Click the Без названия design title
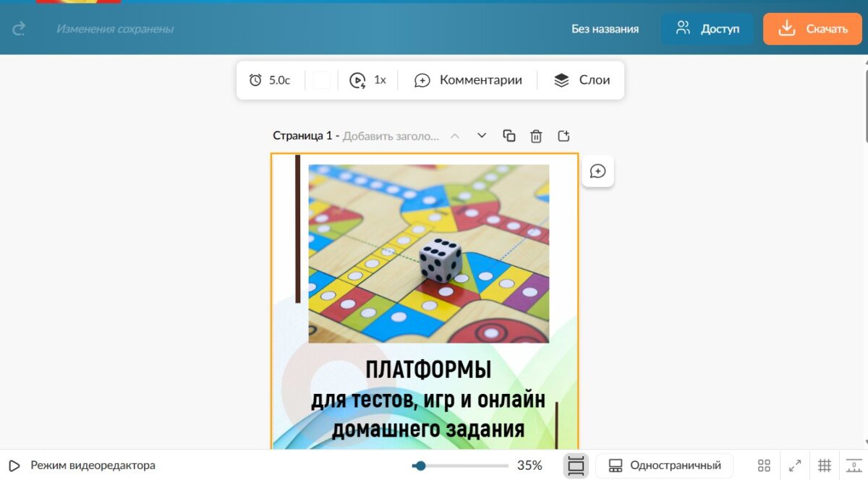 point(605,29)
